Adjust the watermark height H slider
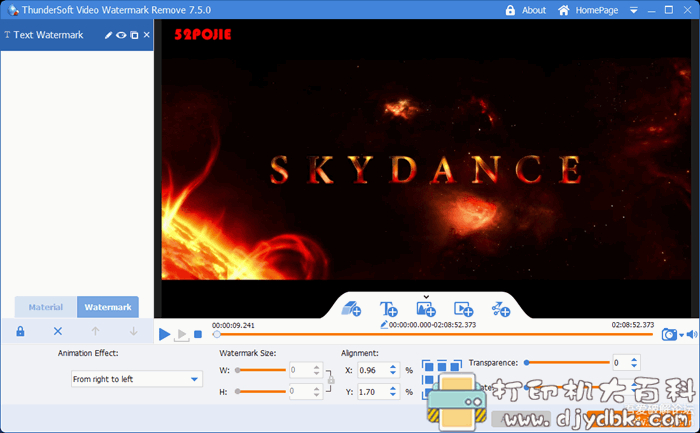 tap(261, 391)
